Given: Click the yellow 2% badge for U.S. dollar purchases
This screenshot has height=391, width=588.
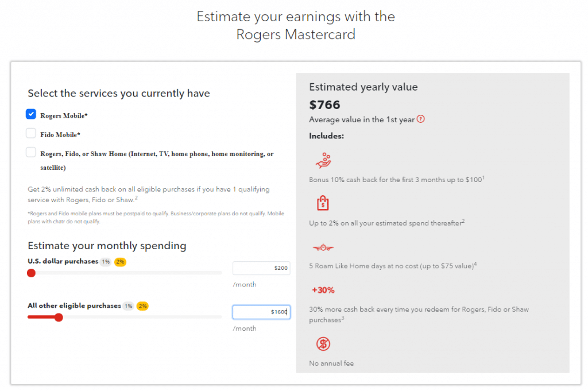Looking at the screenshot, I should click(120, 262).
